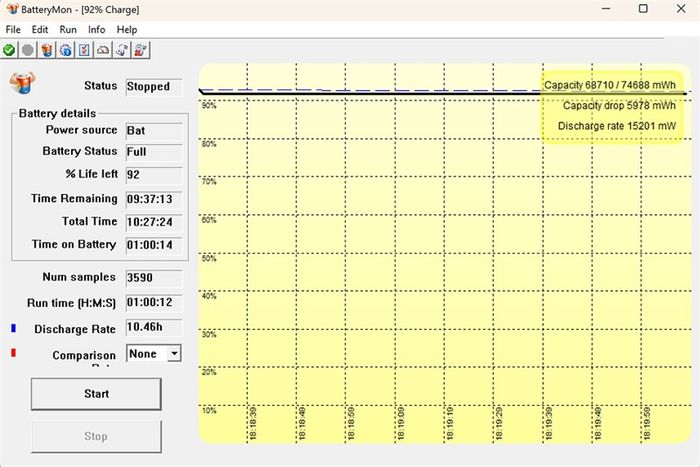Image resolution: width=700 pixels, height=467 pixels.
Task: Click the % Life left field showing 92
Action: click(154, 175)
